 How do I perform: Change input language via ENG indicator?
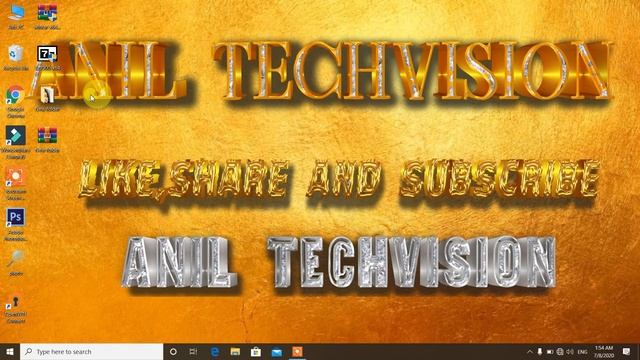tap(582, 351)
